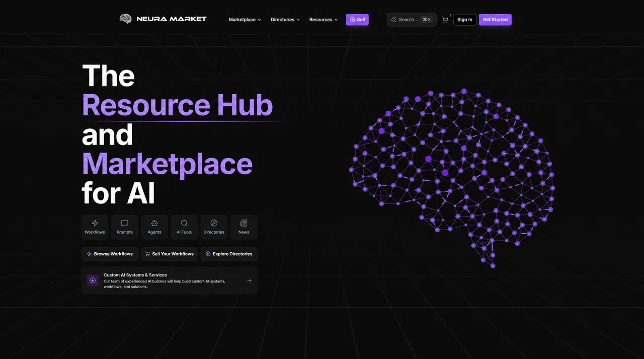
Task: Click the 'Resource Hub' heading text
Action: pos(177,105)
